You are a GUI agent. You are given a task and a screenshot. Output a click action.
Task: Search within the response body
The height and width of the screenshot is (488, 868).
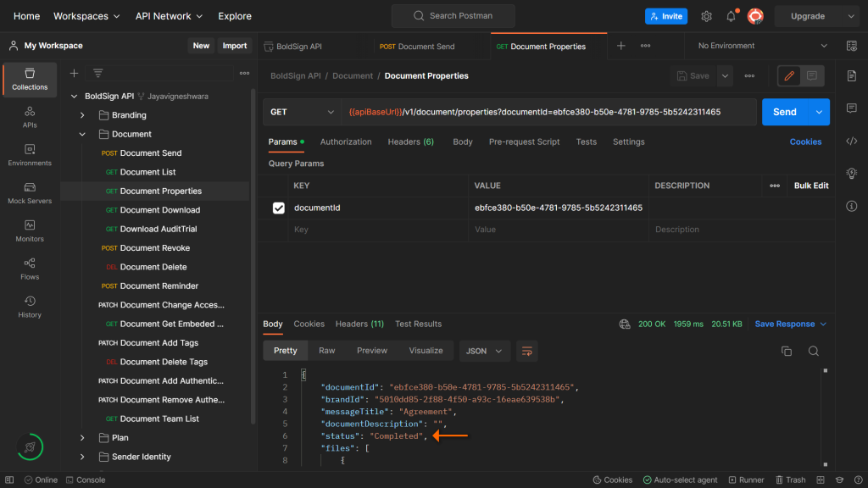tap(811, 350)
